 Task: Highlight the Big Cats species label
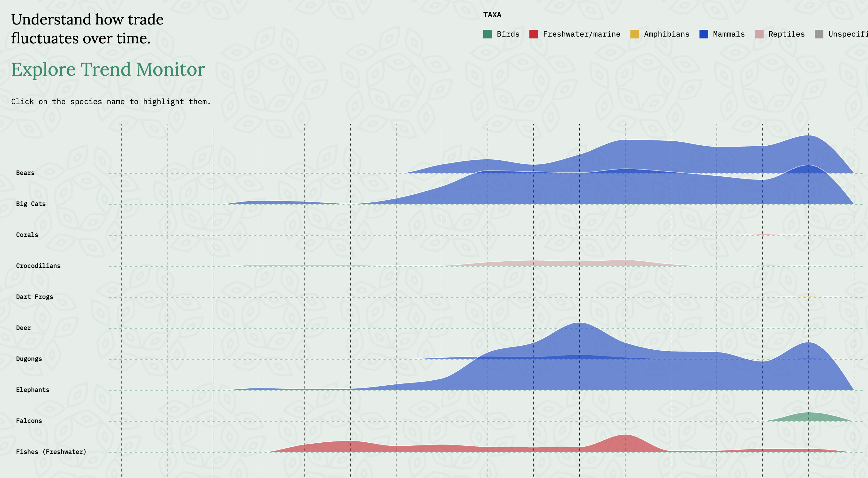[31, 204]
